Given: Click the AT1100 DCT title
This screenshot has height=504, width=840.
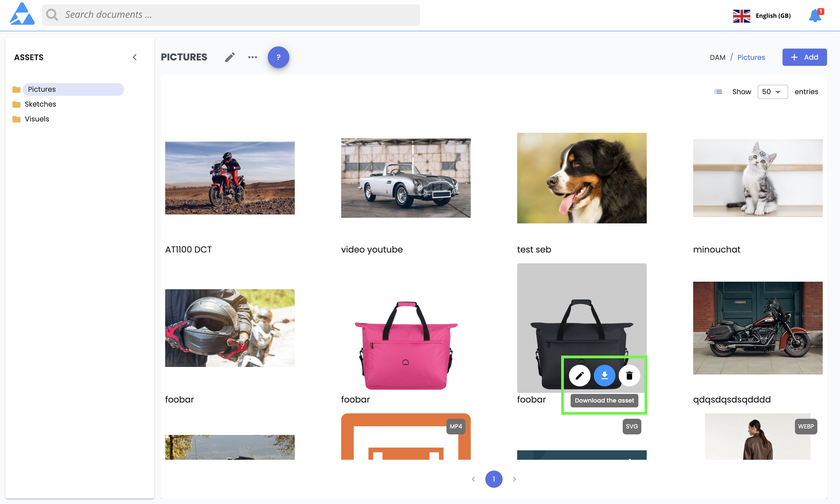Looking at the screenshot, I should 188,250.
